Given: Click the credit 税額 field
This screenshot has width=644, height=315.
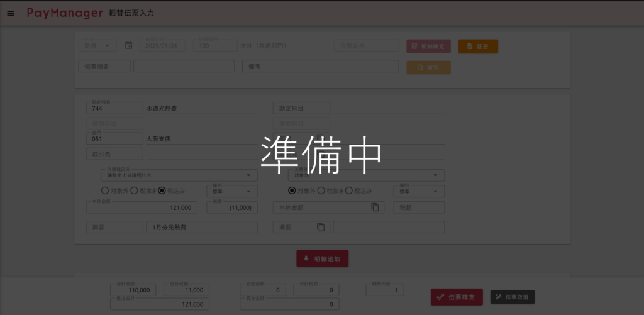Looking at the screenshot, I should coord(419,207).
